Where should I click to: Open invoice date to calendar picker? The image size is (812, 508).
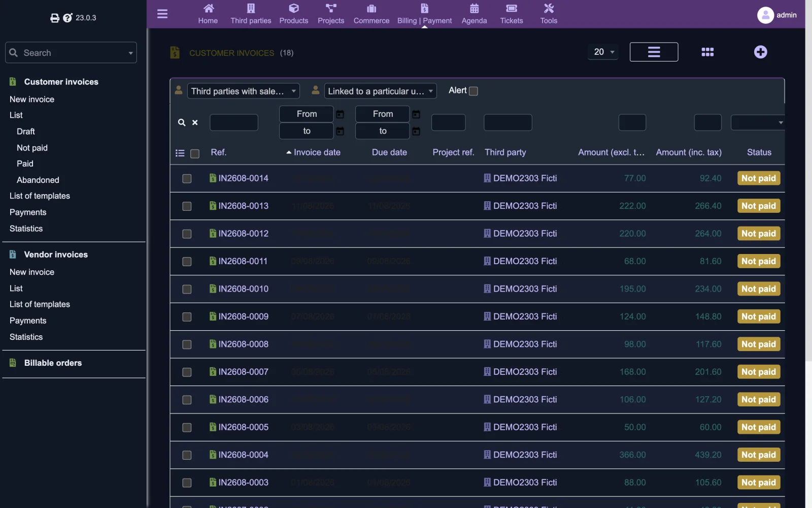(340, 131)
